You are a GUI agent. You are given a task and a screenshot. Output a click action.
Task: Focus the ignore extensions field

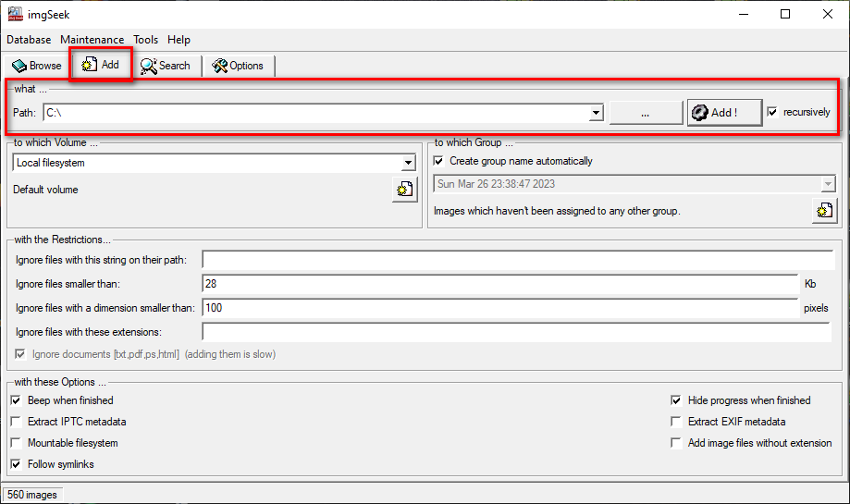tap(516, 332)
